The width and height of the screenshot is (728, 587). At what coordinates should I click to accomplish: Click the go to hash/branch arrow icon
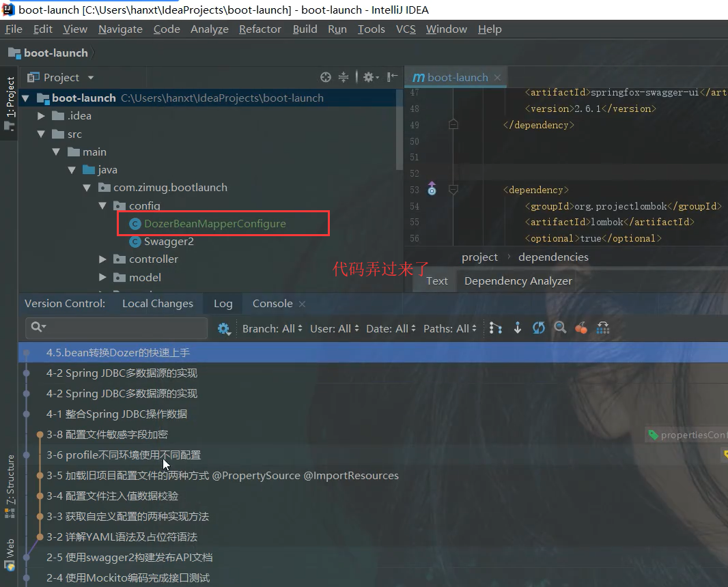[517, 328]
